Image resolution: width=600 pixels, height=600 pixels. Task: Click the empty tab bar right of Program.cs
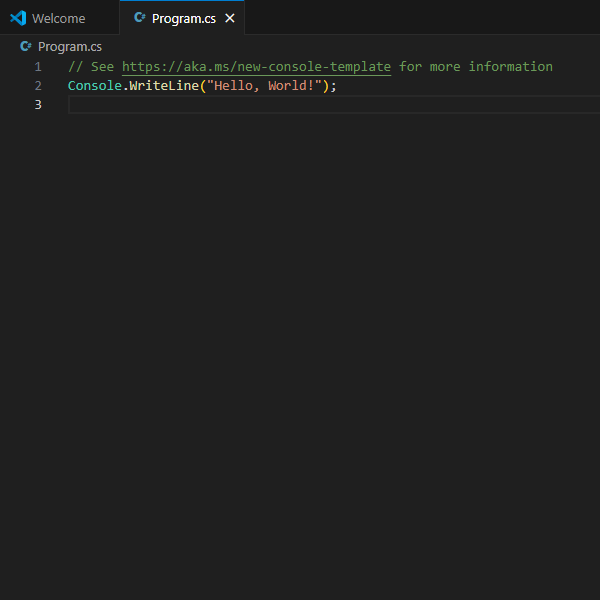click(x=420, y=18)
